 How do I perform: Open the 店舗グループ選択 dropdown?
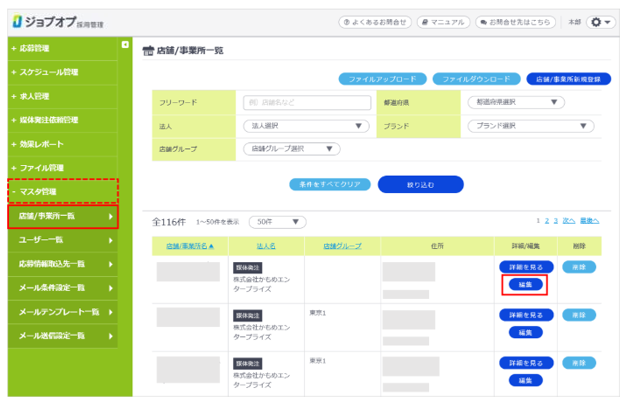(x=292, y=150)
